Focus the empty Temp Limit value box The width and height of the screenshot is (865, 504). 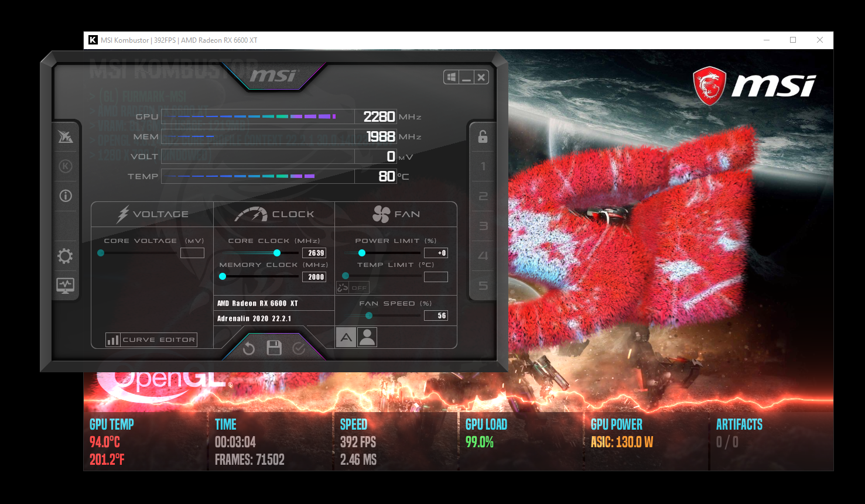click(x=436, y=277)
